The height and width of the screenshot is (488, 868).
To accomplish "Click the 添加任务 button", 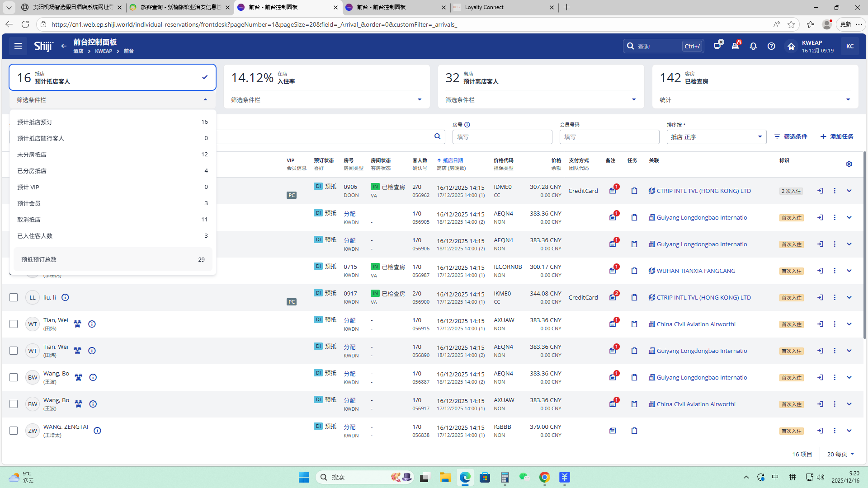I will [837, 136].
